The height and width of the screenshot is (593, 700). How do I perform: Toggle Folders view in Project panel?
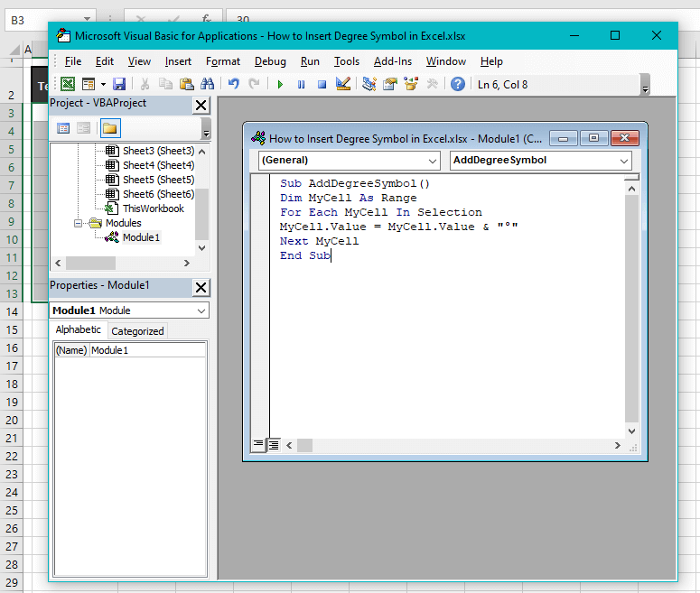coord(110,128)
